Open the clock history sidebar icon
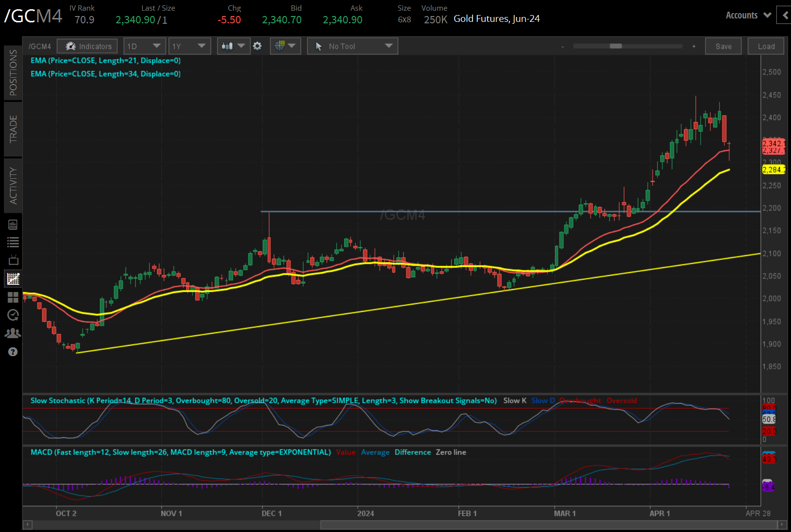Image resolution: width=791 pixels, height=532 pixels. [13, 315]
